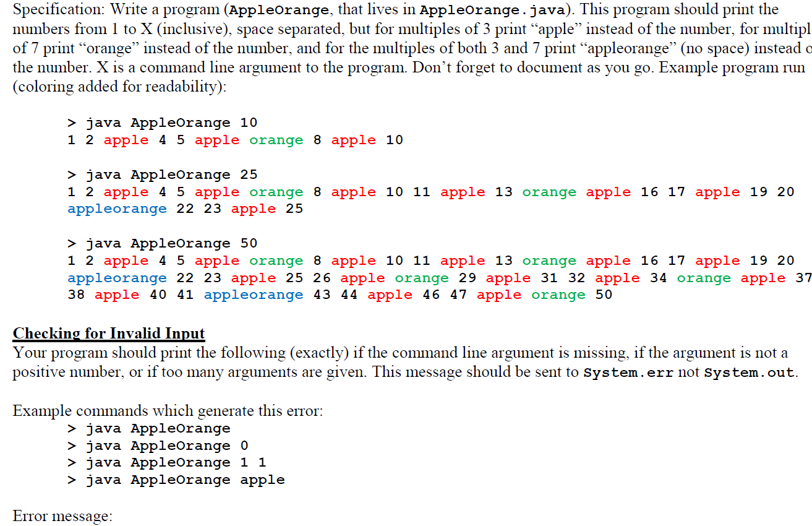
Task: Click the green orange word following 47 apple
Action: click(557, 295)
